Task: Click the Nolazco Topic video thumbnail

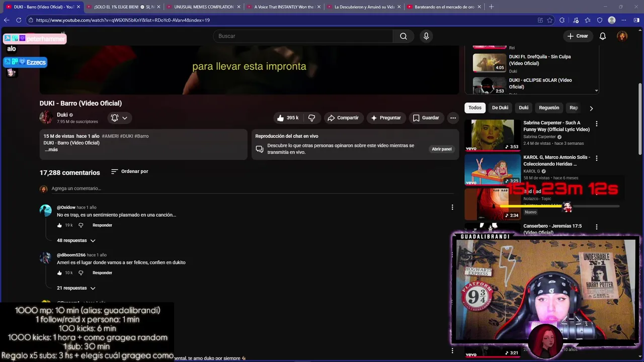Action: [493, 204]
